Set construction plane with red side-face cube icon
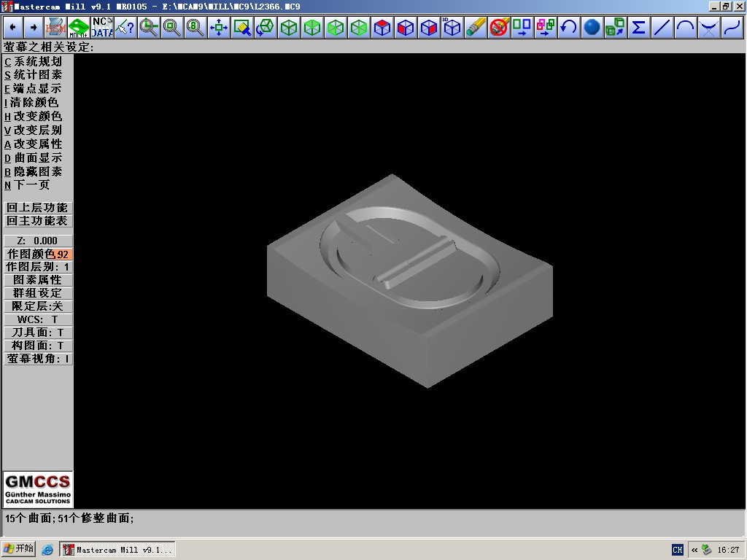Screen dimensions: 747x560 pyautogui.click(x=429, y=28)
